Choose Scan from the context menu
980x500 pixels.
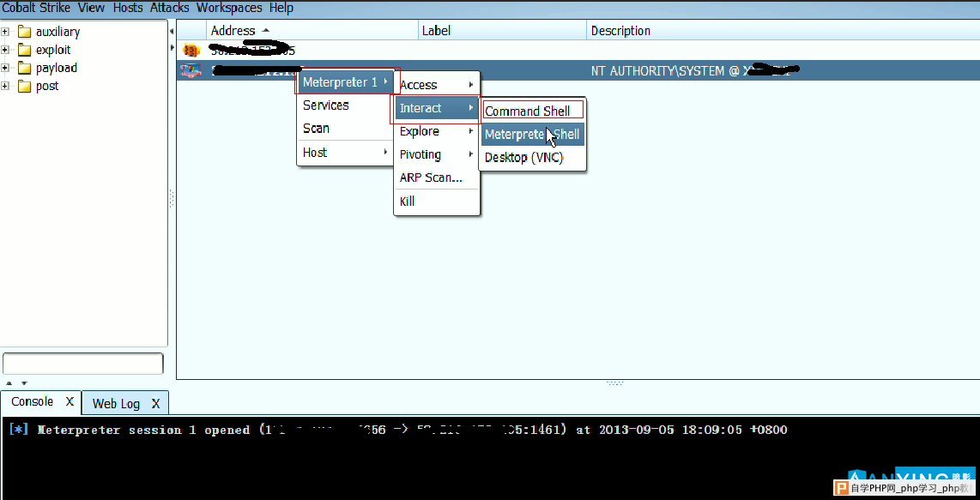pyautogui.click(x=346, y=129)
